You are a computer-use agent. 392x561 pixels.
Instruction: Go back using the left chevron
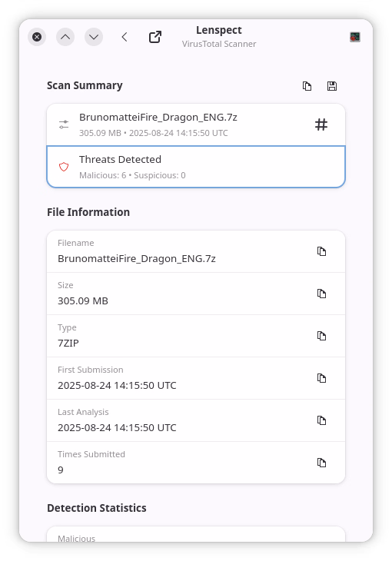tap(125, 37)
